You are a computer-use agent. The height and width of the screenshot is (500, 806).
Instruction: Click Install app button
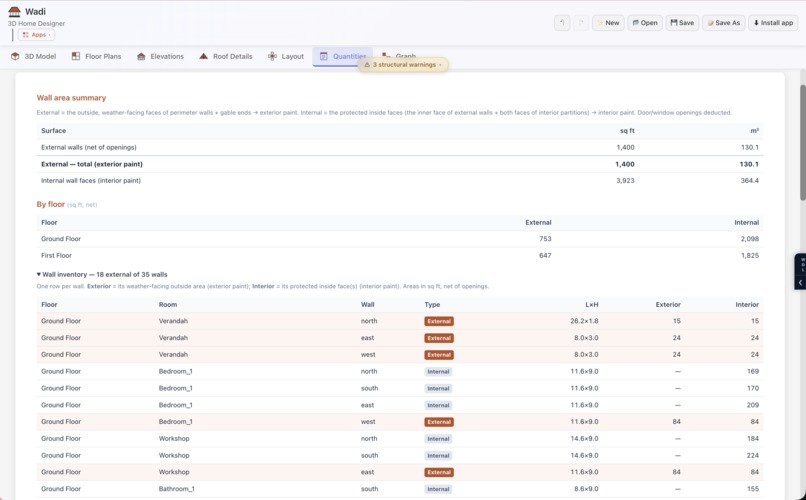click(x=773, y=23)
